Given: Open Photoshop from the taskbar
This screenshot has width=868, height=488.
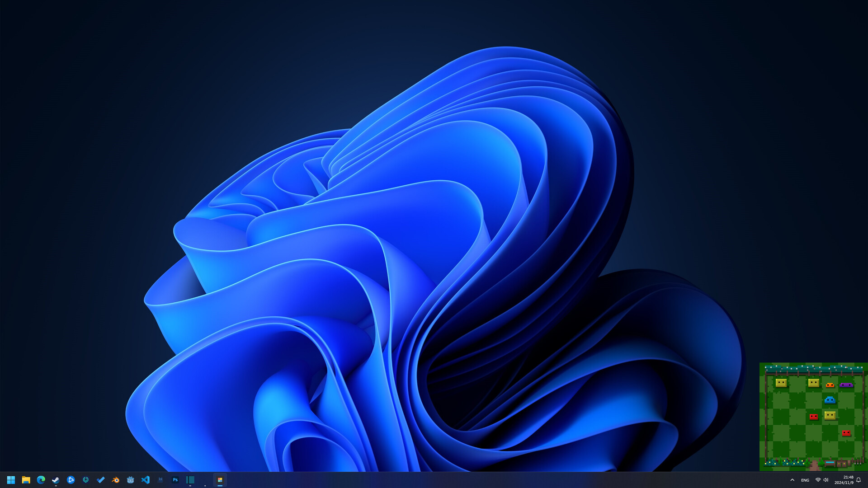Looking at the screenshot, I should pyautogui.click(x=175, y=480).
